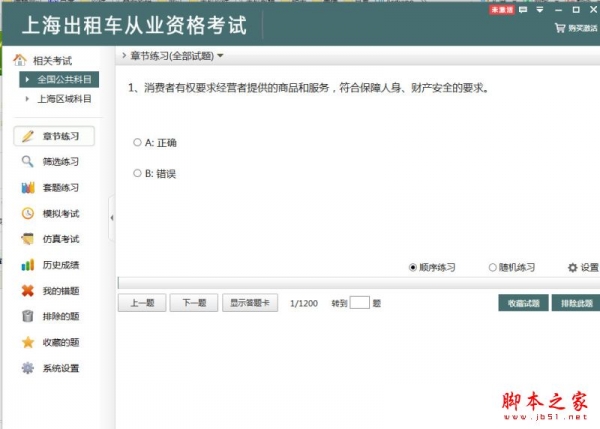600x429 pixels.
Task: Select answer A: 正确
Action: [x=137, y=143]
